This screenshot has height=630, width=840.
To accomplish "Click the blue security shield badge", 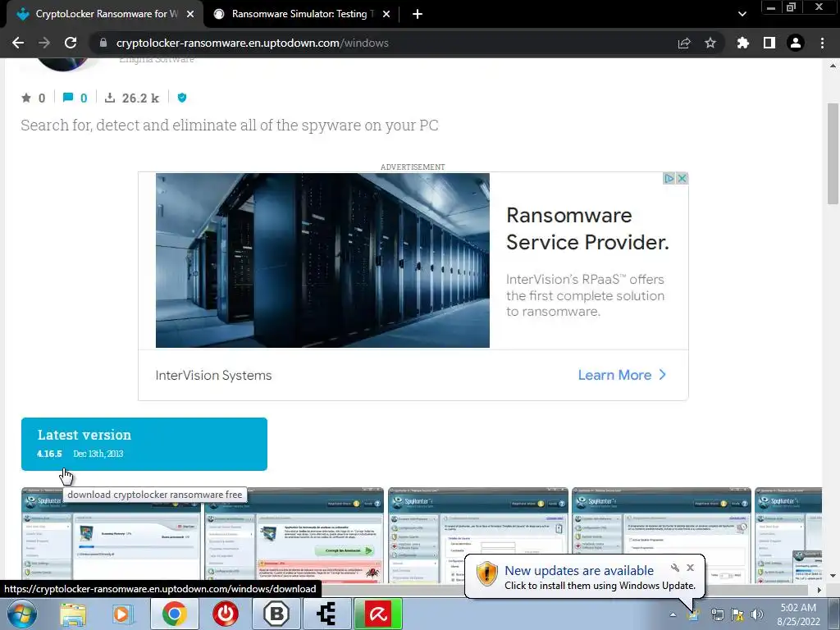I will click(x=182, y=98).
